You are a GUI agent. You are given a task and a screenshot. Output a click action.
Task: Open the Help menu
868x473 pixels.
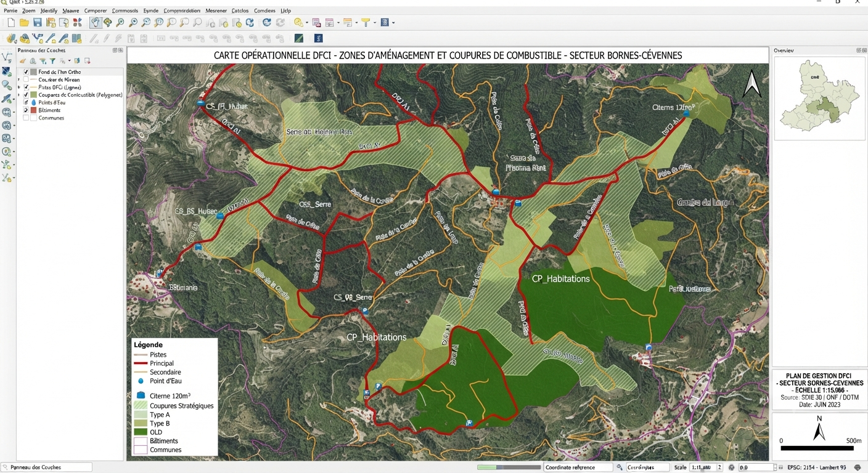tap(285, 10)
